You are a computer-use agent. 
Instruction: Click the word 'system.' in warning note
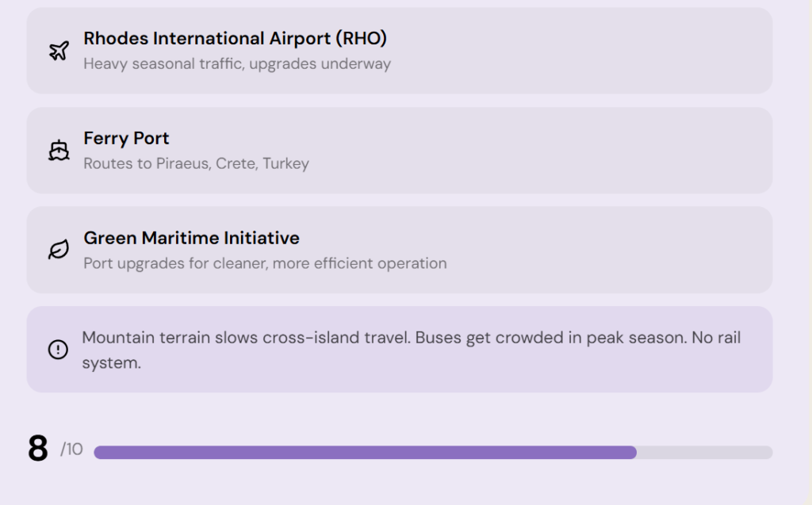[x=111, y=363]
